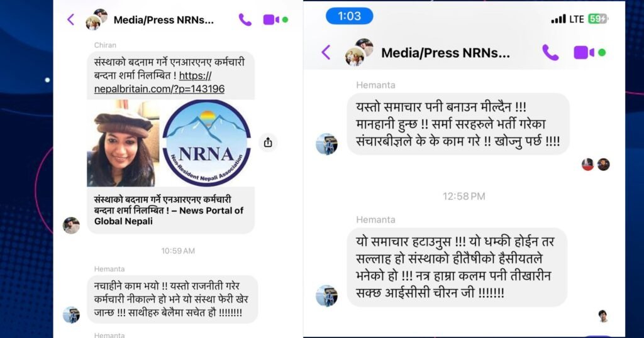Tap Hemanta's avatar beside left message
Screen dimensions: 644x338
tap(71, 315)
